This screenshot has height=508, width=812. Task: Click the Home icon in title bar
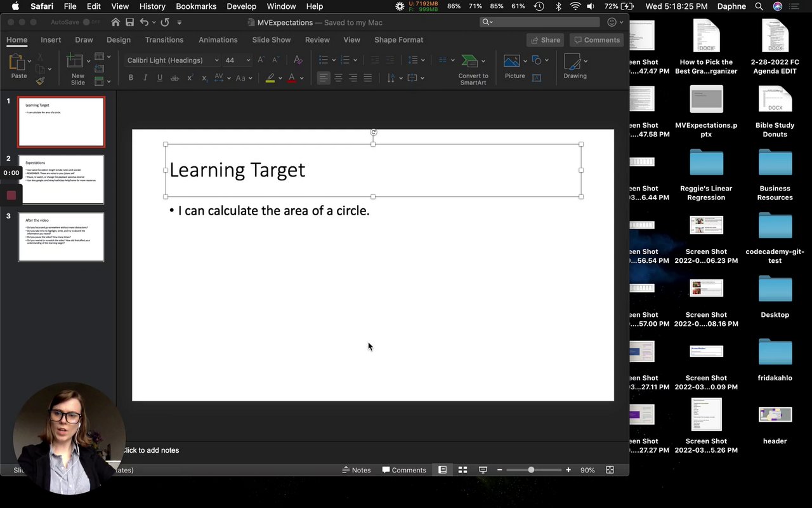tap(115, 22)
